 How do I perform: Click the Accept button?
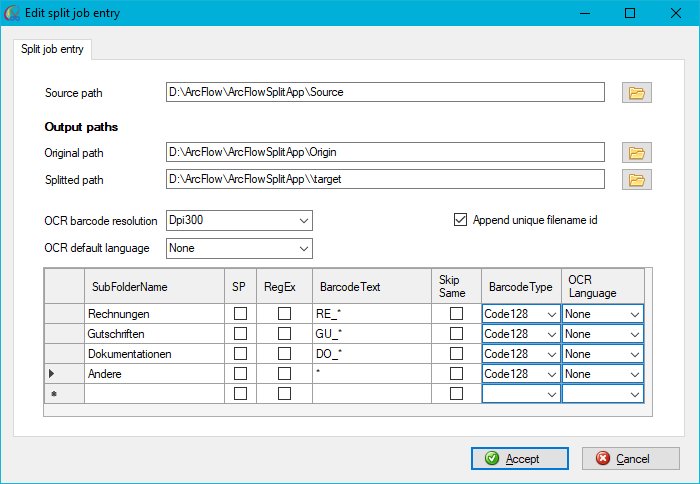(520, 459)
